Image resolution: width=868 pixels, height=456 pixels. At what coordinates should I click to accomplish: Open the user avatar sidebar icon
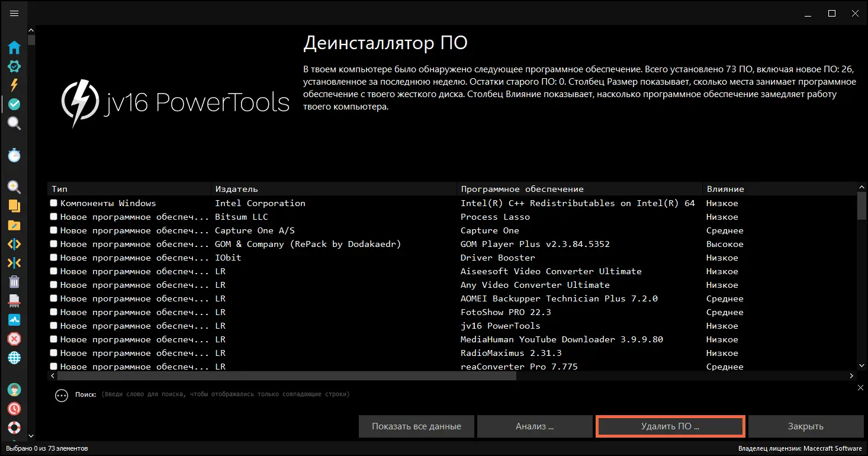coord(14,390)
